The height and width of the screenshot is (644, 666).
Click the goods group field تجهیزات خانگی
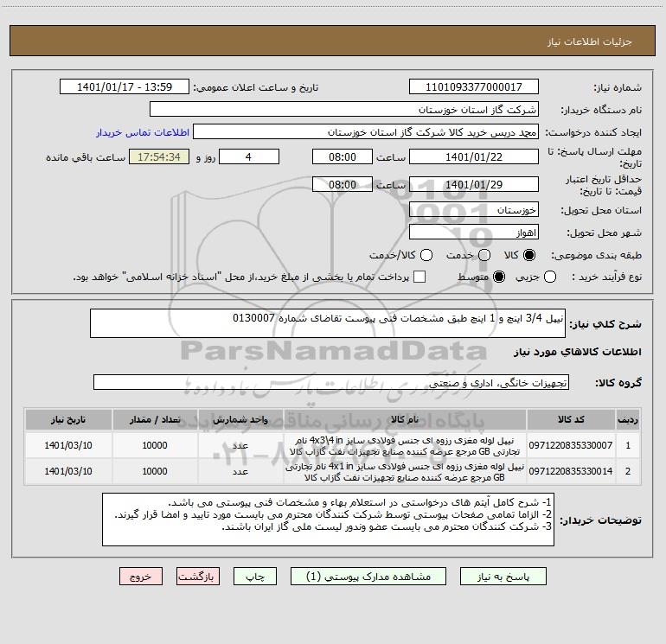click(x=331, y=382)
